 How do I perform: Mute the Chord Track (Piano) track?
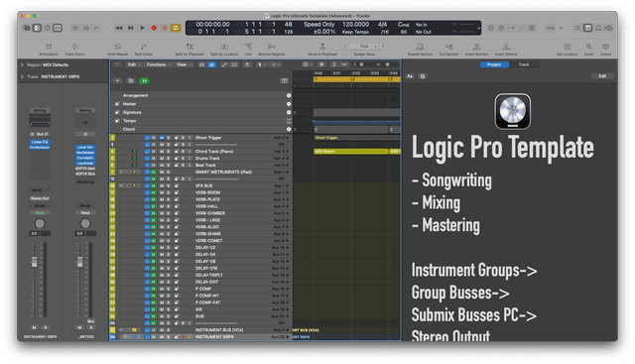(162, 152)
